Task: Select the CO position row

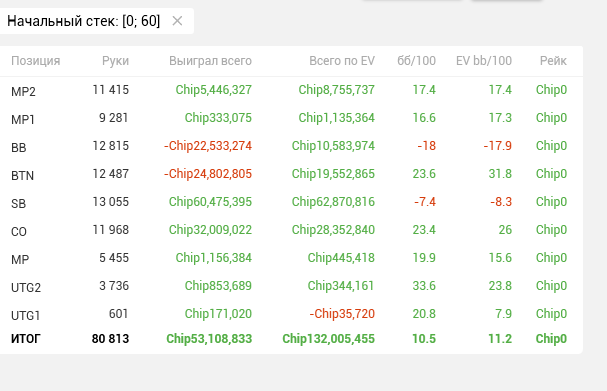Action: 291,230
